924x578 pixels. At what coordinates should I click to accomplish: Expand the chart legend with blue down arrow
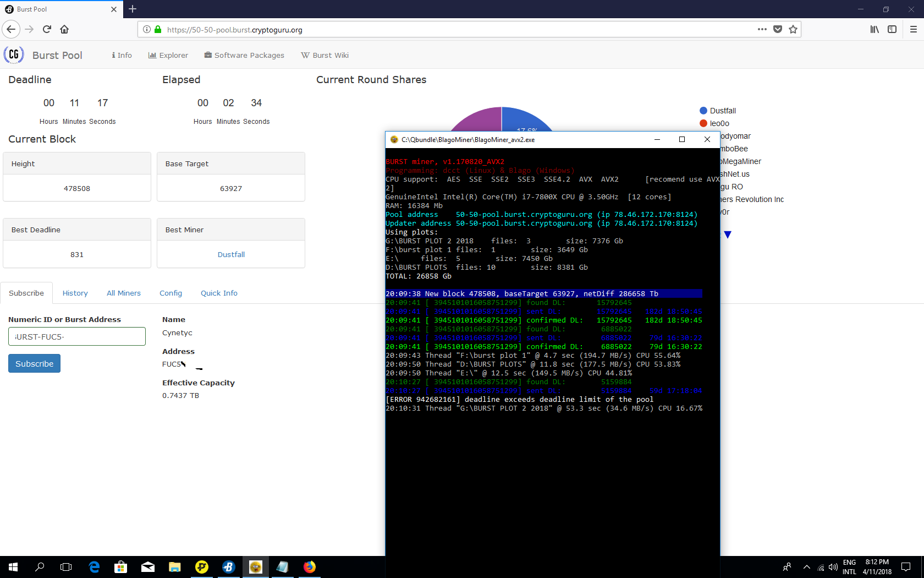728,235
